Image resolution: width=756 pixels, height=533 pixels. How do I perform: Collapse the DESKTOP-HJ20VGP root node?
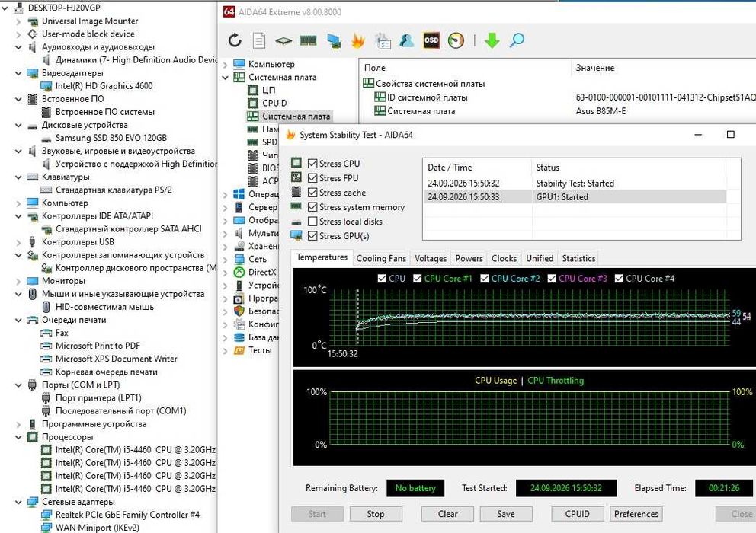click(6, 8)
